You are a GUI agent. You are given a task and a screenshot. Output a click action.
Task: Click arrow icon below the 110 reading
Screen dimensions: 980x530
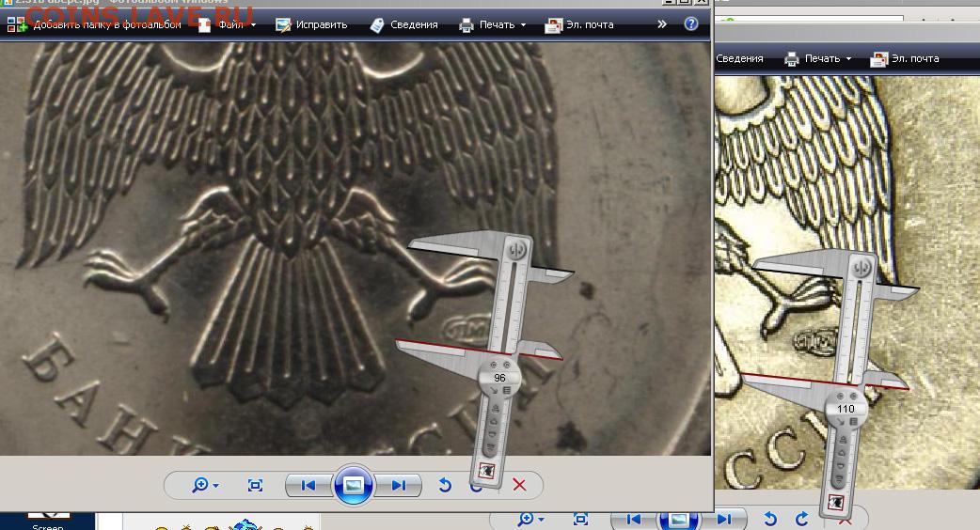[x=840, y=422]
